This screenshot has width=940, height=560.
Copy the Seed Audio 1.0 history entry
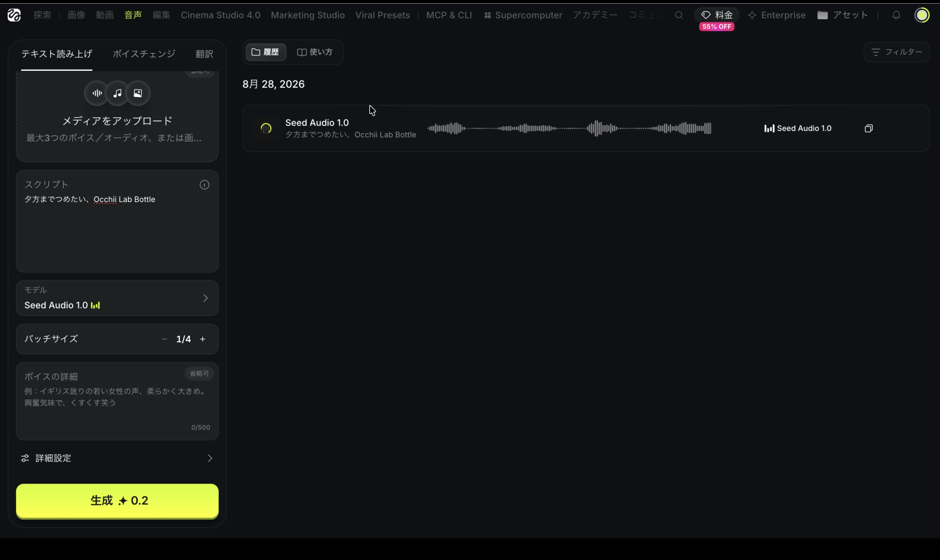tap(868, 128)
